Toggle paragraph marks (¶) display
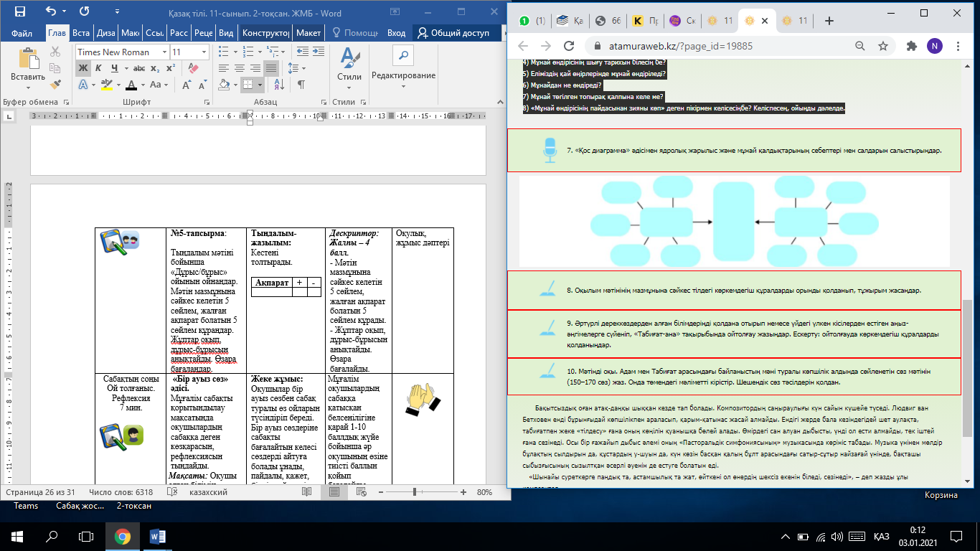Viewport: 980px width, 551px height. click(x=301, y=85)
